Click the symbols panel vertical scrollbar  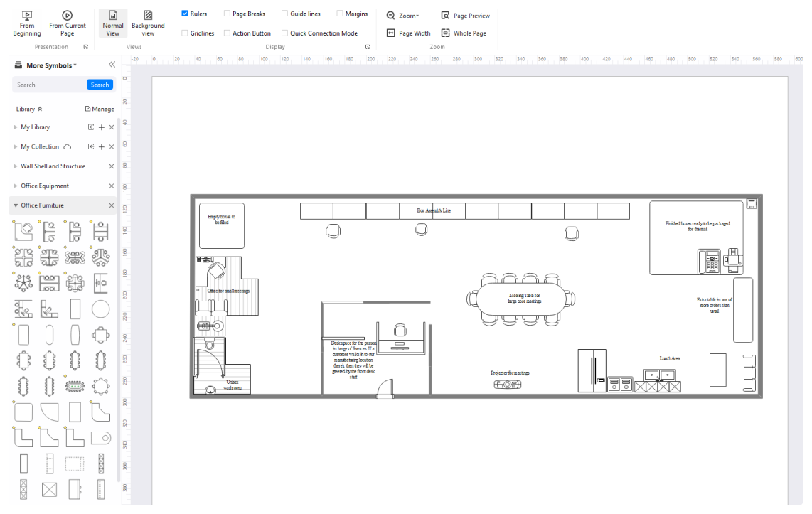pyautogui.click(x=119, y=300)
